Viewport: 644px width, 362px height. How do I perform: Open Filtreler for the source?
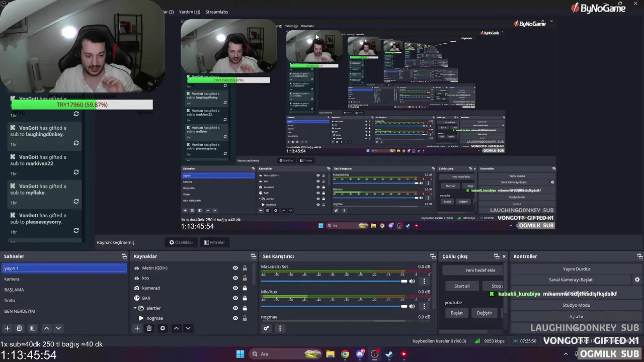[214, 242]
